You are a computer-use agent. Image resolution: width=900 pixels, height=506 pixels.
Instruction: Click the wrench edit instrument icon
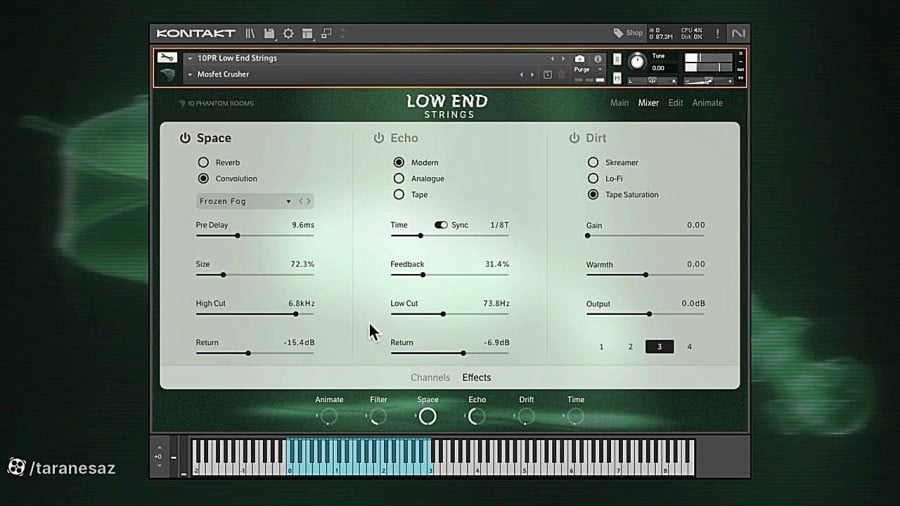(x=167, y=58)
